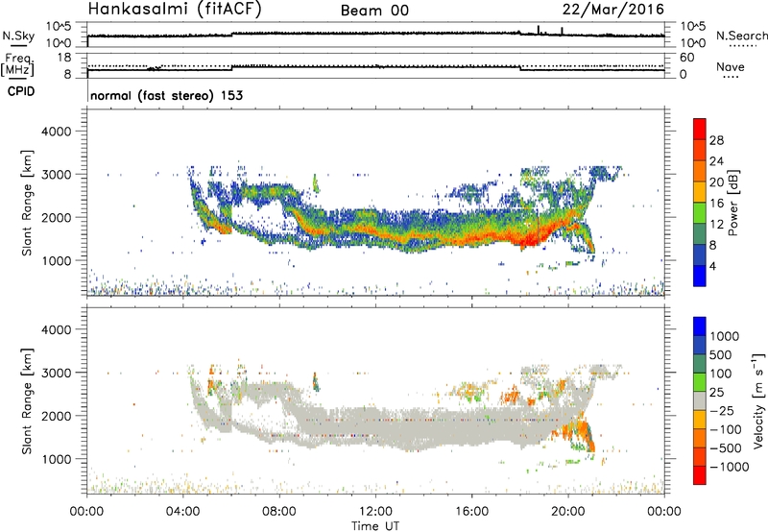Screen dimensions: 768x532
Task: Click Slant Range label of velocity panel
Action: pos(27,400)
